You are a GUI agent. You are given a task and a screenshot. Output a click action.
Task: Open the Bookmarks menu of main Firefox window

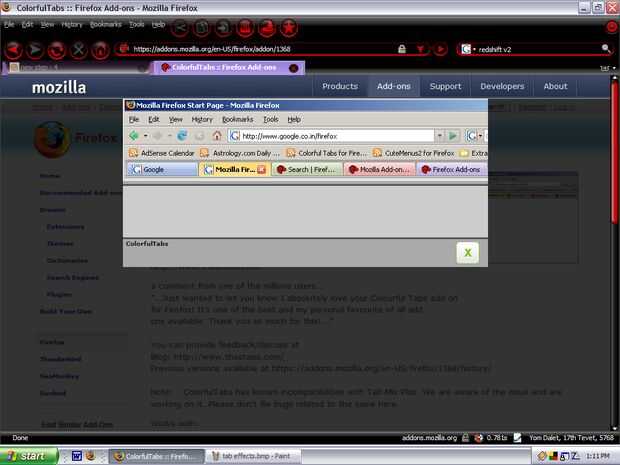[x=106, y=25]
